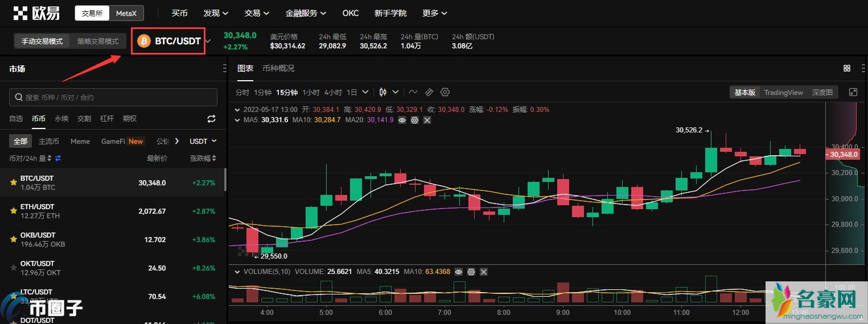The width and height of the screenshot is (868, 324).
Task: Open 更多 dropdown menu
Action: click(x=435, y=13)
